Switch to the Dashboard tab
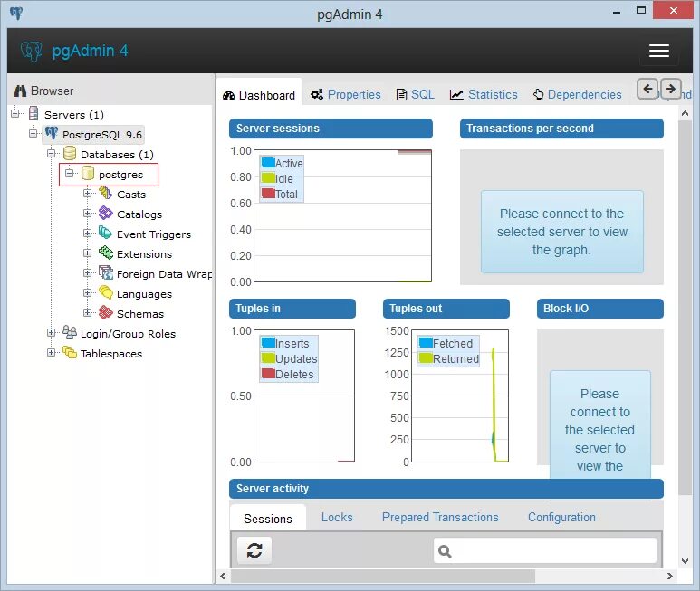This screenshot has height=591, width=700. (x=259, y=94)
